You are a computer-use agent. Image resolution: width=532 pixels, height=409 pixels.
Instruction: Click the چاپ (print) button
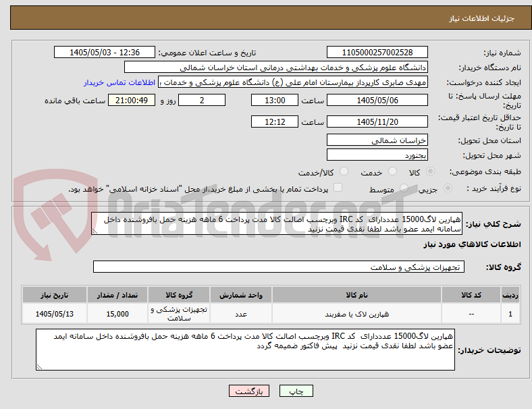296,391
